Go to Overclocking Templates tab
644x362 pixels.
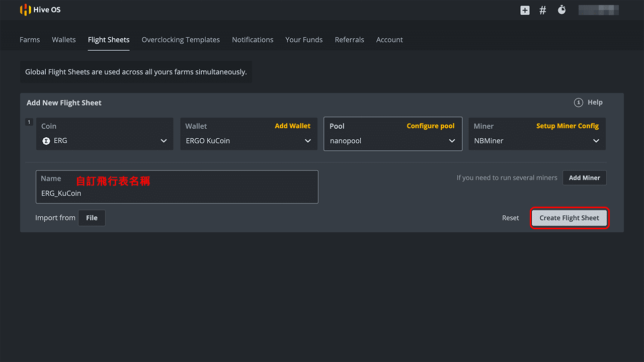pos(181,40)
